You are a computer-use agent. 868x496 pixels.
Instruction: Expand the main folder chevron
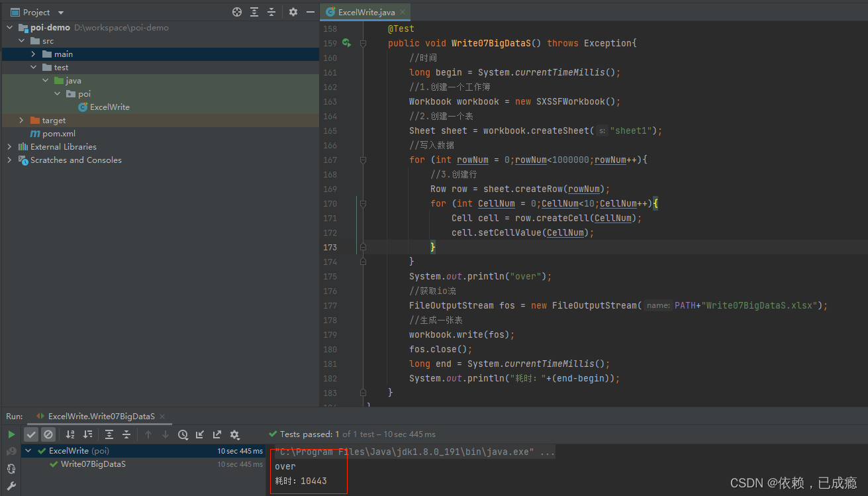tap(33, 54)
